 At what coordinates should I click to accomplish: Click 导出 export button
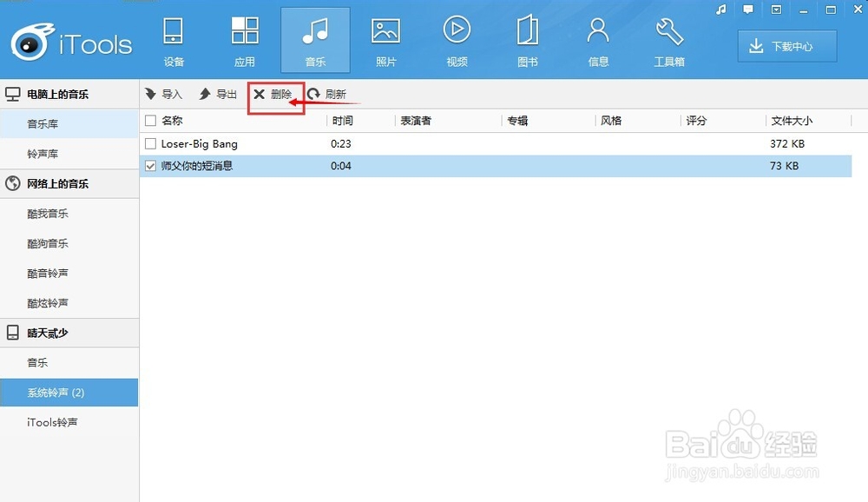(x=218, y=94)
